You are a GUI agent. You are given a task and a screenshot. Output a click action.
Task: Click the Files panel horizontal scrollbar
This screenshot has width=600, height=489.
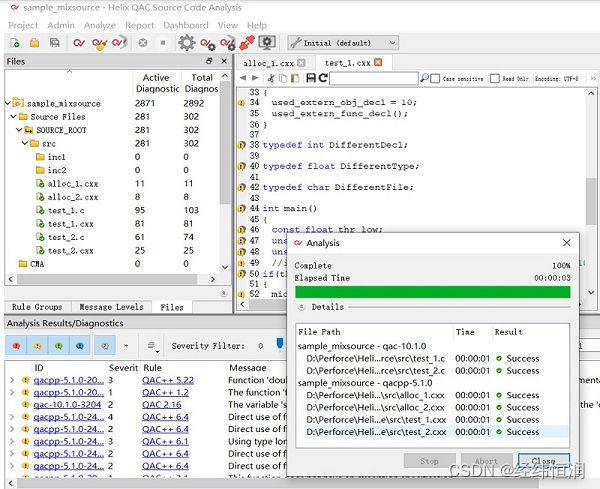click(107, 279)
